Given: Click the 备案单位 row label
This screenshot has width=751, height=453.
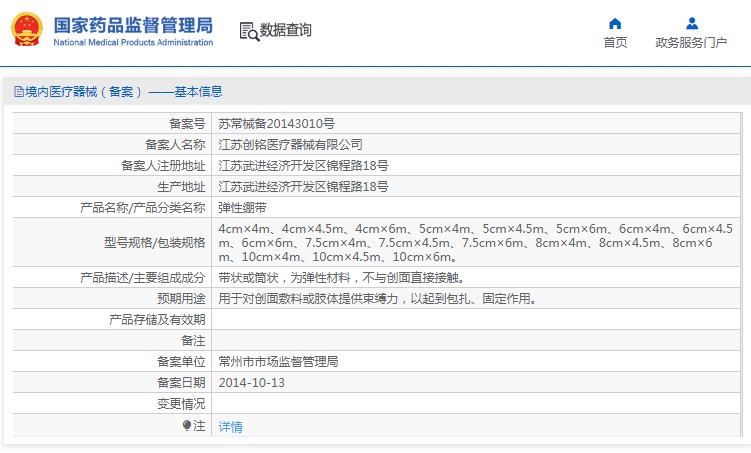Looking at the screenshot, I should pyautogui.click(x=181, y=362).
